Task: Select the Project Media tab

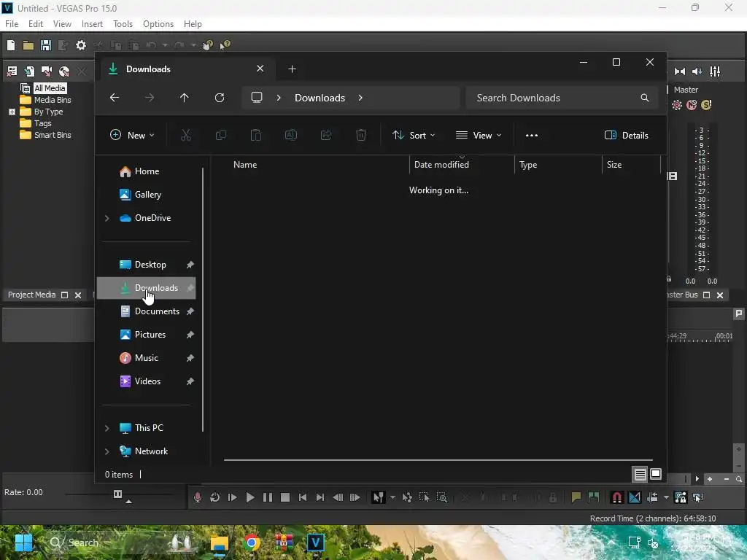Action: click(x=31, y=295)
